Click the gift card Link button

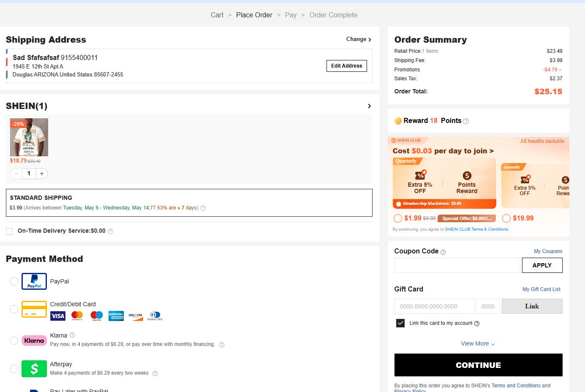(532, 306)
